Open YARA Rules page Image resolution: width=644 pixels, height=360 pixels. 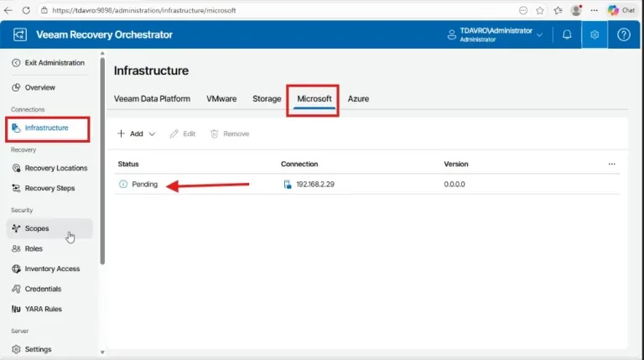43,309
